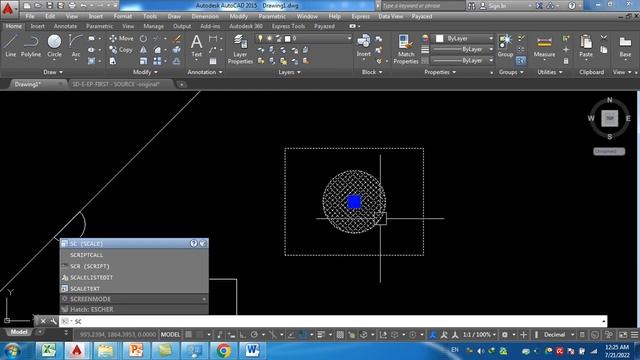
Task: Click the Match Properties tool
Action: [406, 49]
